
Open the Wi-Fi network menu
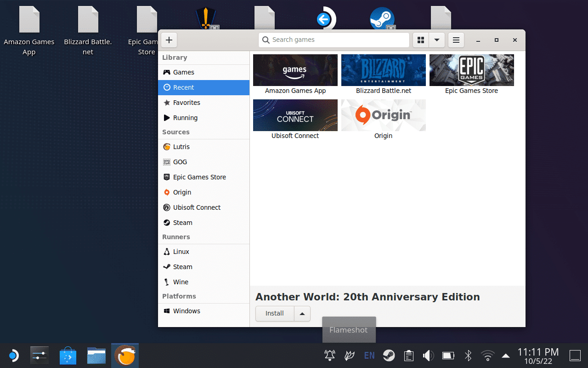click(487, 356)
